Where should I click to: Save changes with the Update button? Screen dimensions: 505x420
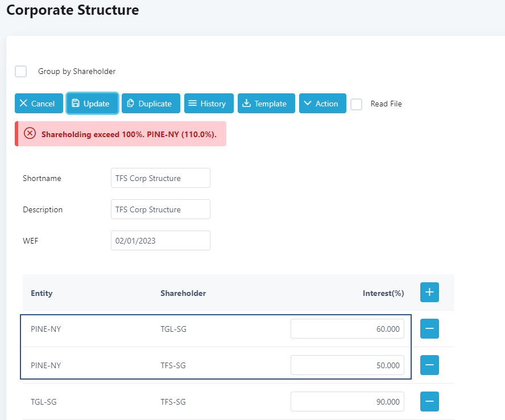coord(92,104)
